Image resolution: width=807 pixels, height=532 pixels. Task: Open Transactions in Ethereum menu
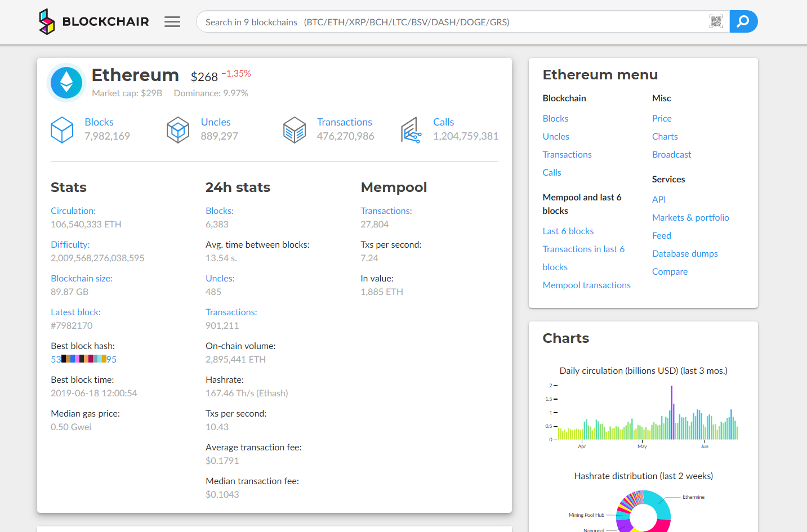[567, 154]
